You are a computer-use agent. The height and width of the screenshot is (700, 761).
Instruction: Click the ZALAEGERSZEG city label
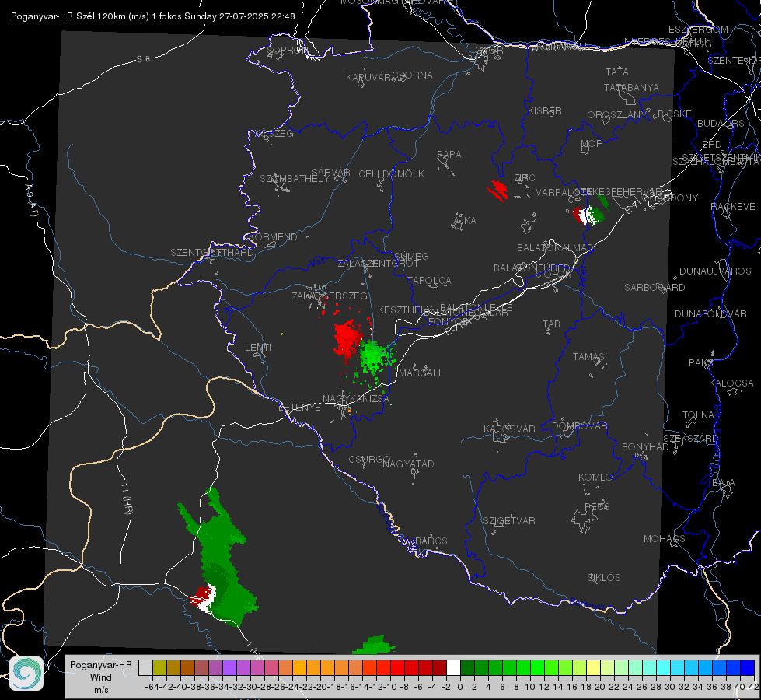(x=330, y=296)
